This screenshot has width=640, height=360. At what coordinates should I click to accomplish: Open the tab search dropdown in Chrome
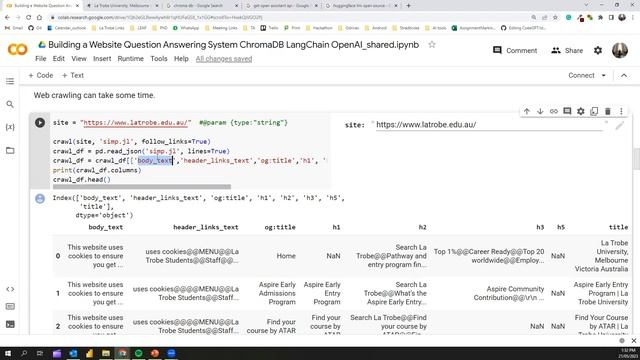click(x=586, y=5)
